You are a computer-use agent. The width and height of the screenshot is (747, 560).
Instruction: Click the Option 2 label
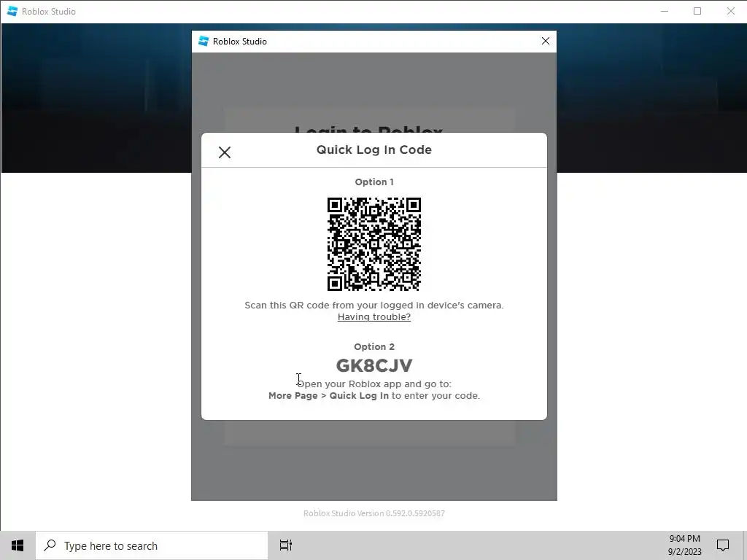(374, 346)
